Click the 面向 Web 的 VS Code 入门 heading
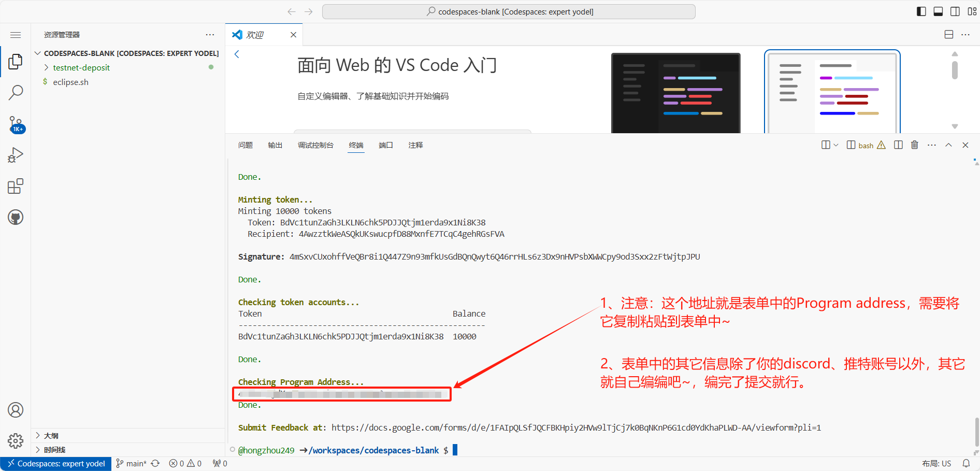Image resolution: width=980 pixels, height=471 pixels. click(x=397, y=65)
